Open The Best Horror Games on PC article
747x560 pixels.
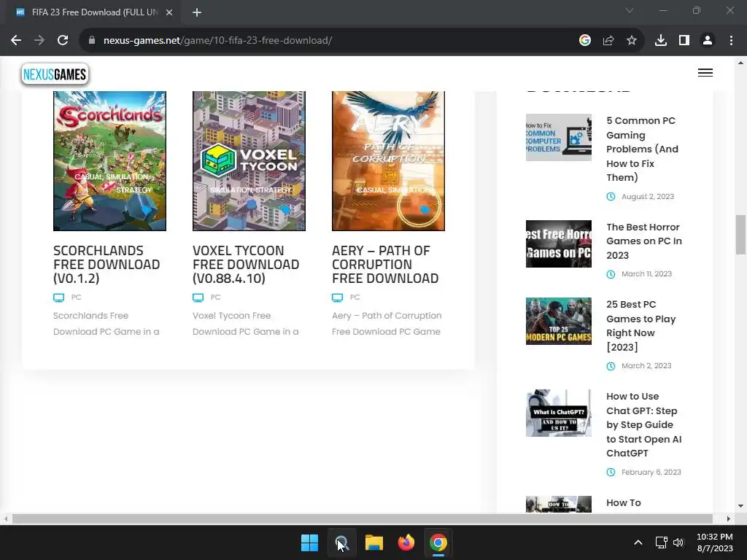[644, 241]
